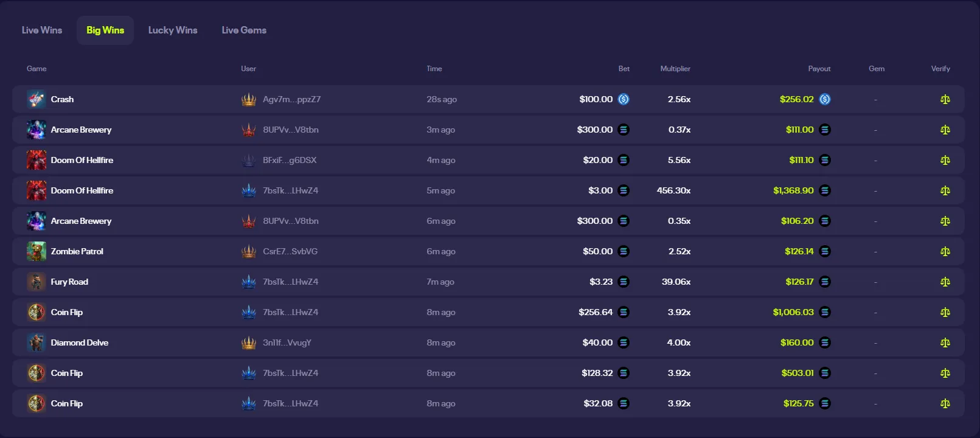
Task: Click the Solana icon beside the $20.00 bet
Action: (x=624, y=160)
